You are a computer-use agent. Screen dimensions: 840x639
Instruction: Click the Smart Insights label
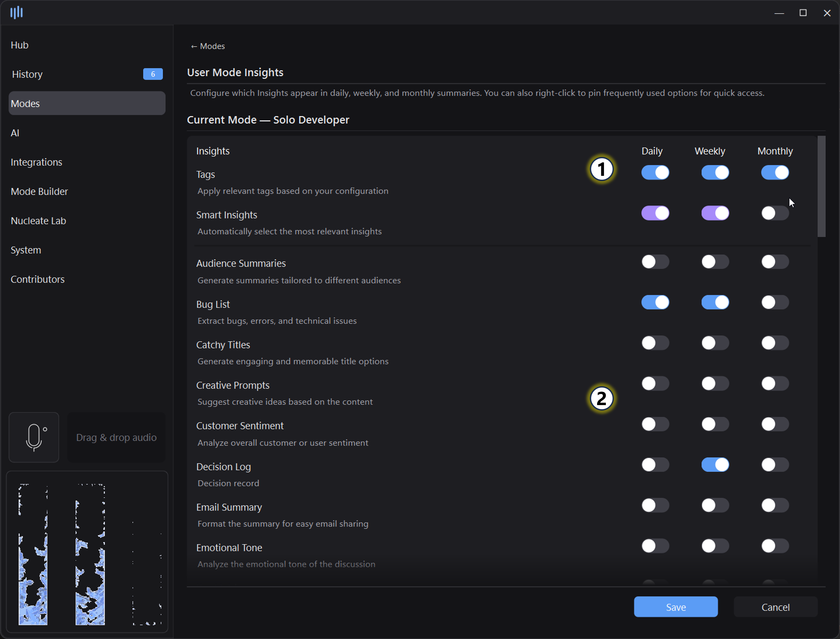227,215
